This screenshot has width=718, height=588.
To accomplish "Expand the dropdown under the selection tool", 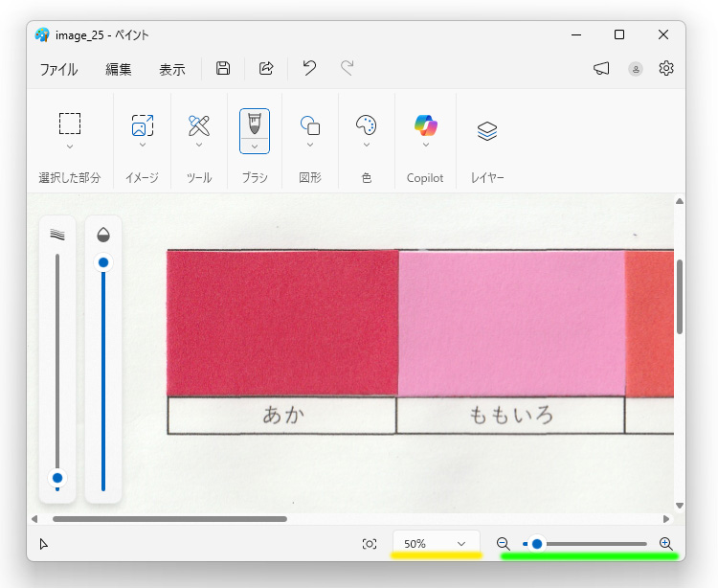I will (x=70, y=147).
